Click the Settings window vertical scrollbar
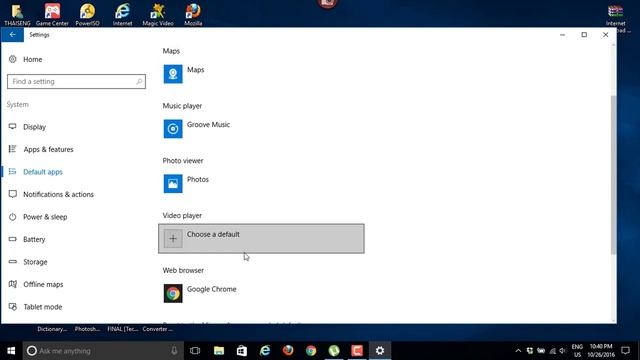 [613, 175]
